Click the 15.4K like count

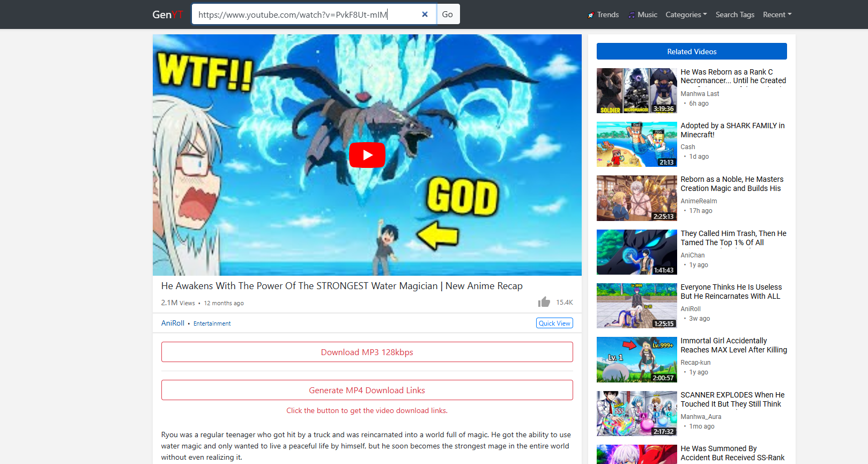[565, 303]
